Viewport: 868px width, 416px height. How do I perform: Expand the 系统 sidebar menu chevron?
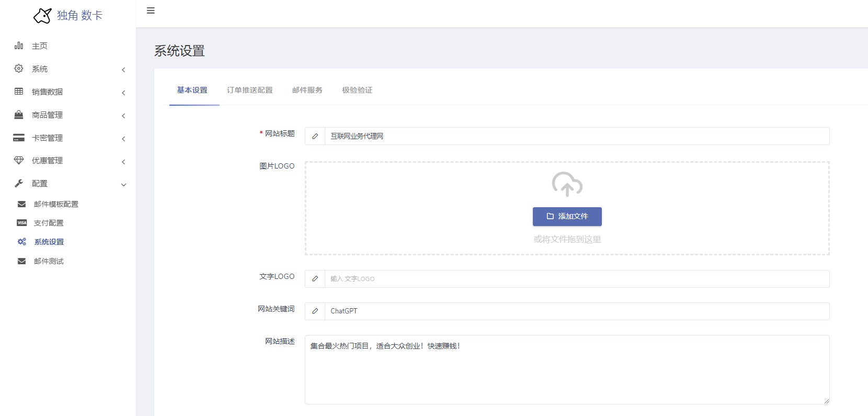click(123, 70)
